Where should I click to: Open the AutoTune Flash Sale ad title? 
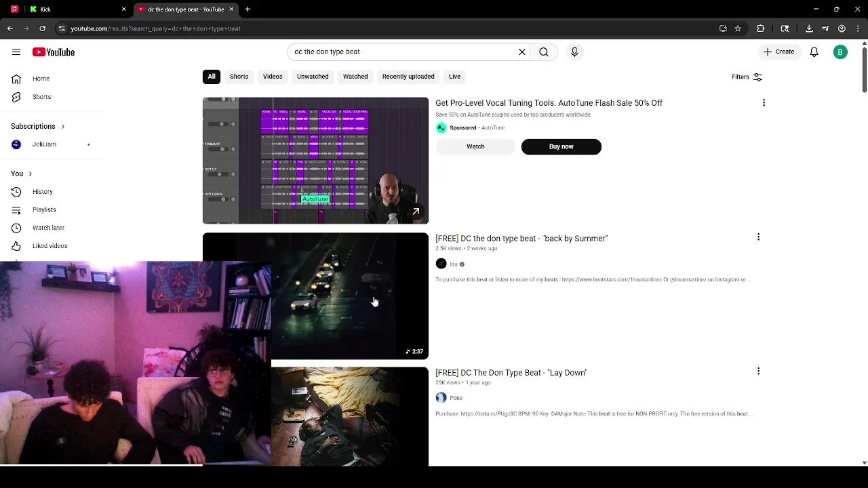coord(549,103)
